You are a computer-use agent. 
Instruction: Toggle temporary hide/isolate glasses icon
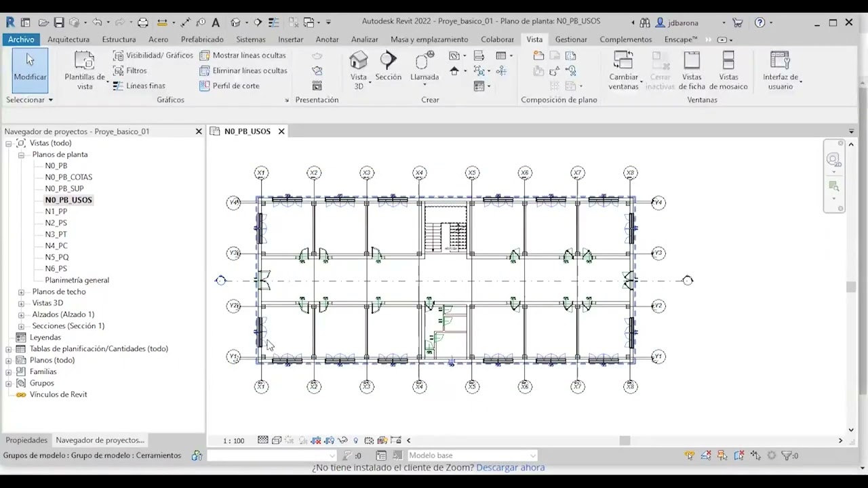point(342,441)
